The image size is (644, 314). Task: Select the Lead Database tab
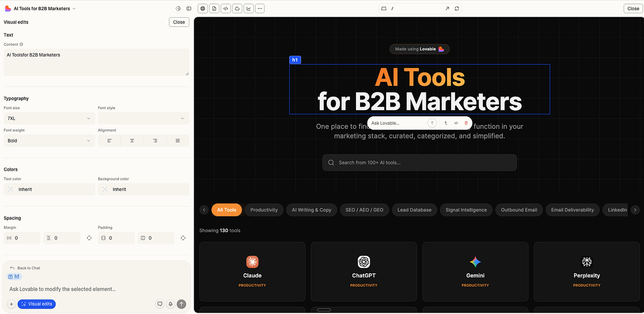tap(414, 210)
